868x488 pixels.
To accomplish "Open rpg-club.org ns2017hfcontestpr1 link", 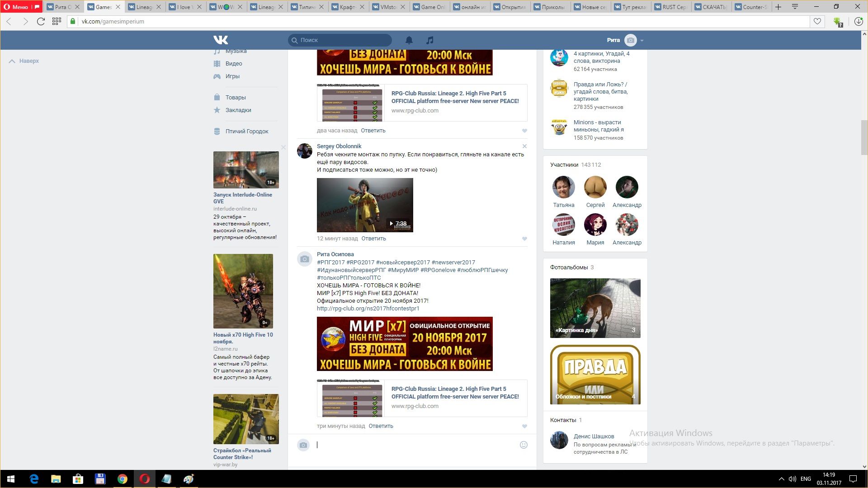I will (368, 308).
